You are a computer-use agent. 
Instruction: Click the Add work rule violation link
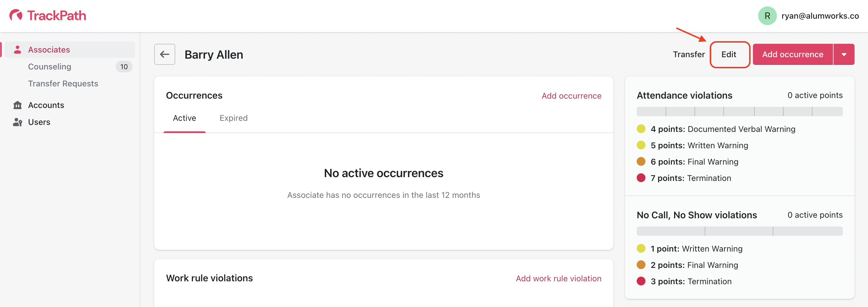(x=558, y=278)
